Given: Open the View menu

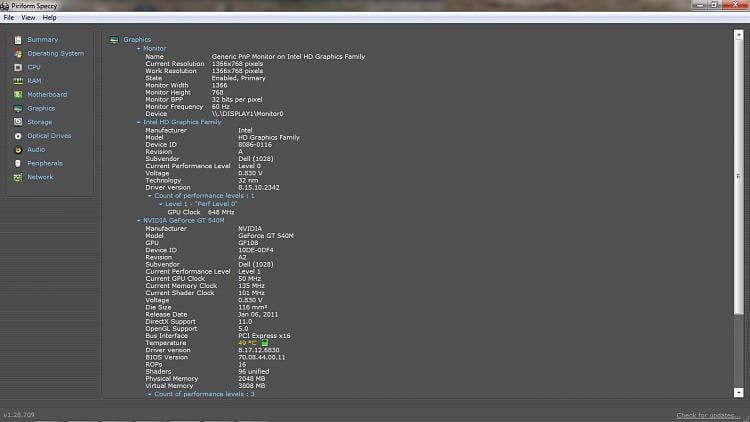Looking at the screenshot, I should pos(28,18).
